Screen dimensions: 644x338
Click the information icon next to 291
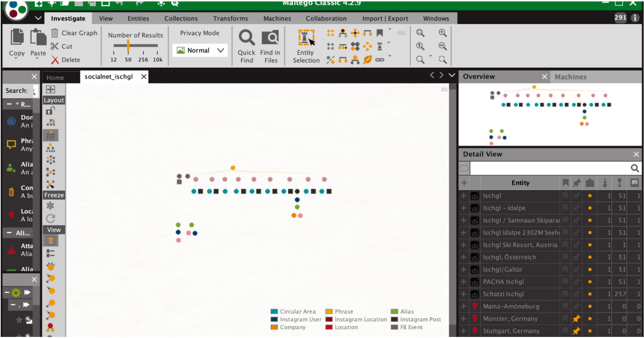[635, 18]
